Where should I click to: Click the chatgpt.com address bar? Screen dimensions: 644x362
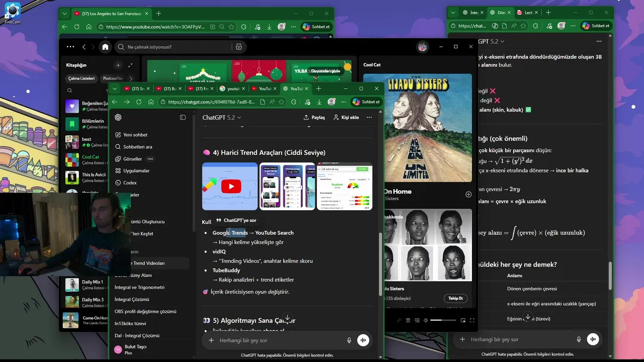[x=210, y=102]
